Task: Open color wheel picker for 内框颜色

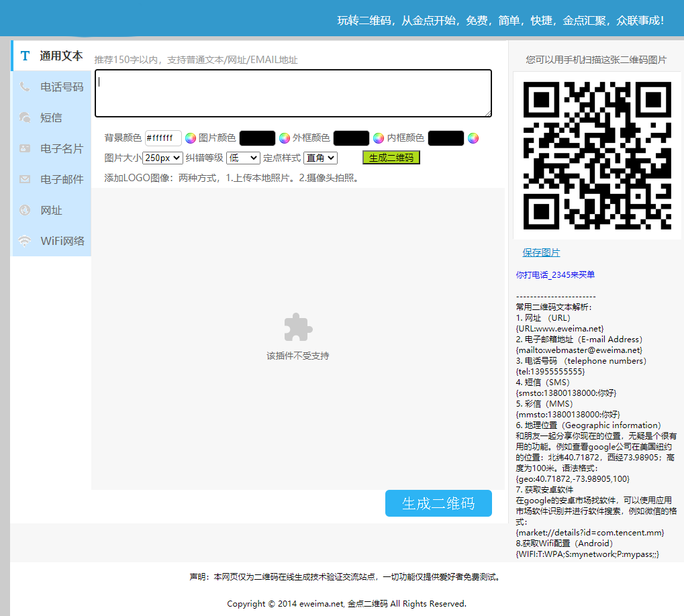Action: [x=473, y=138]
